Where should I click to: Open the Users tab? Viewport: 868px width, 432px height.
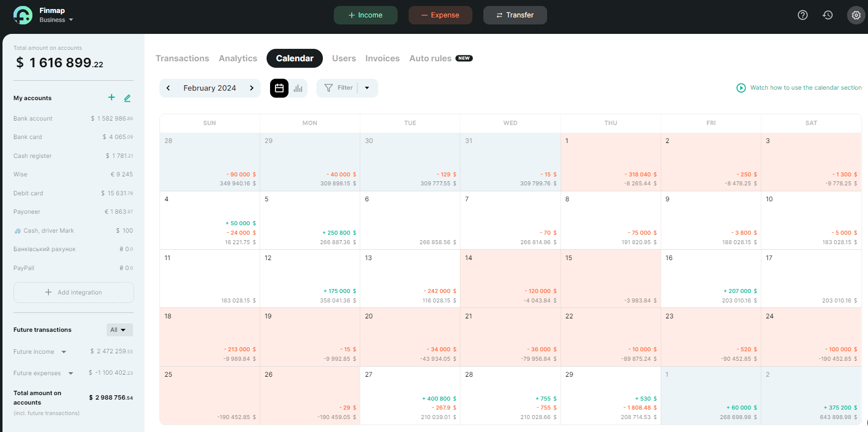pos(344,58)
